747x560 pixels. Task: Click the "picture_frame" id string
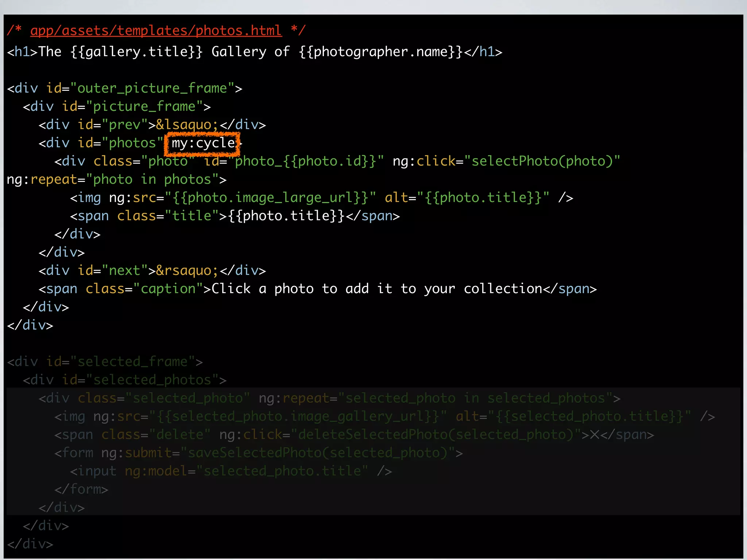144,106
